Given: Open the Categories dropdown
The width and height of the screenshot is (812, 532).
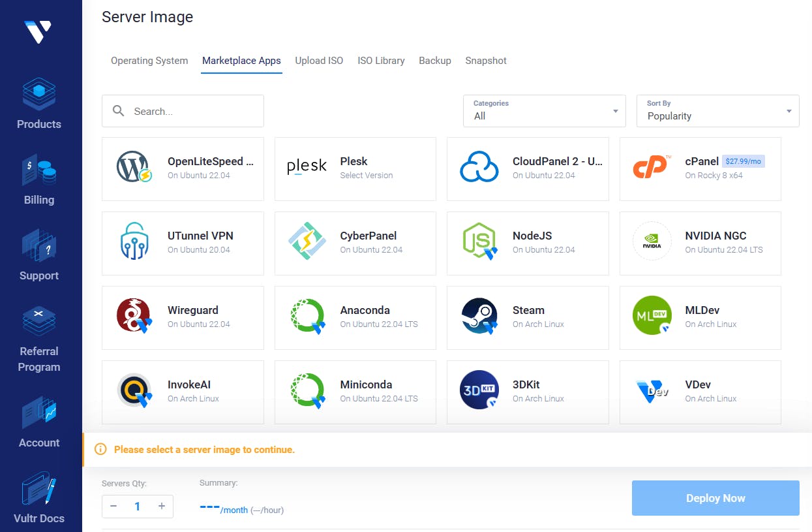Looking at the screenshot, I should [545, 111].
